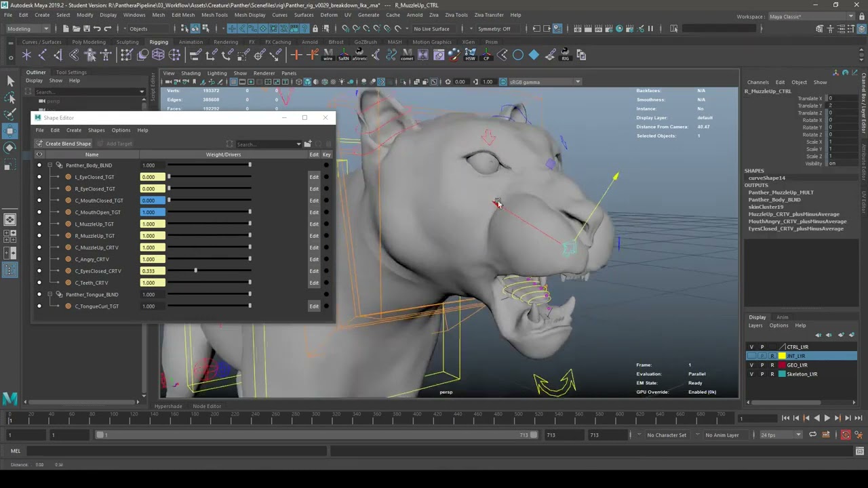Image resolution: width=868 pixels, height=488 pixels.
Task: Toggle P playback box for GEO_LYR
Action: 762,365
